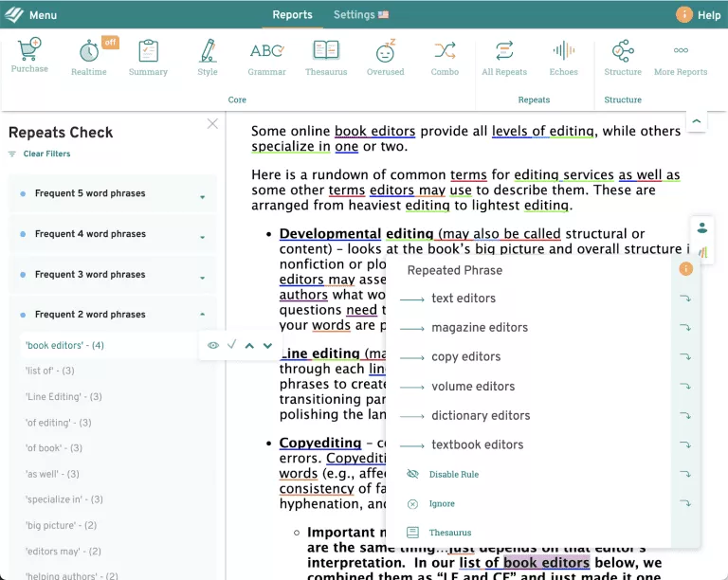Click the arrow icon beside 'magazine editors'

coord(685,328)
